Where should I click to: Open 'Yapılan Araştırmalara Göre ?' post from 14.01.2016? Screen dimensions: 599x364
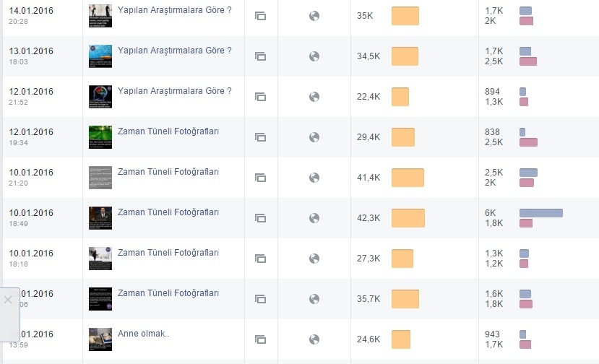[x=175, y=10]
